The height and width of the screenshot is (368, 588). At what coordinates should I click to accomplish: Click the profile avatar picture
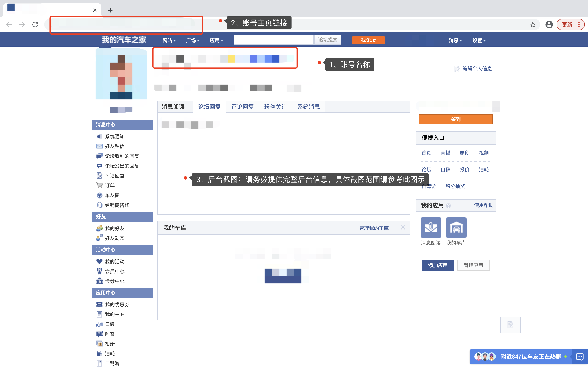coord(121,74)
